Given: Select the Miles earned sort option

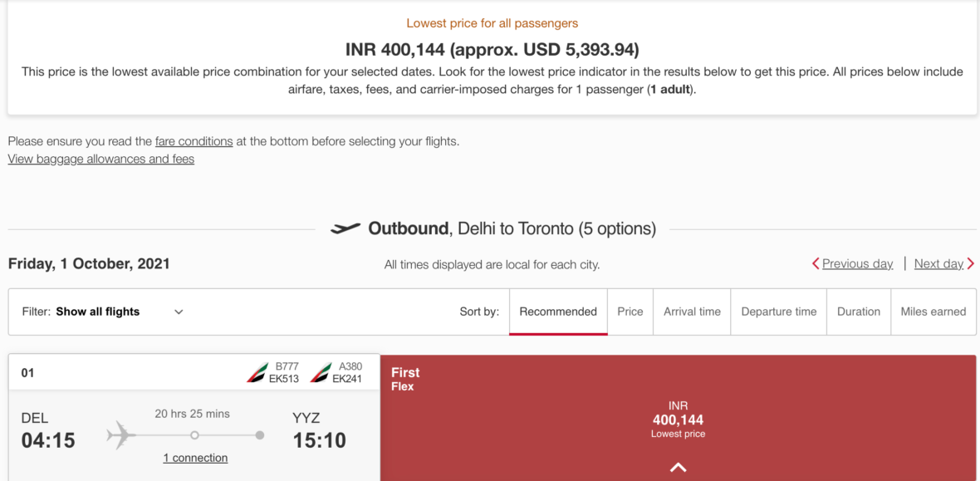Looking at the screenshot, I should (933, 312).
